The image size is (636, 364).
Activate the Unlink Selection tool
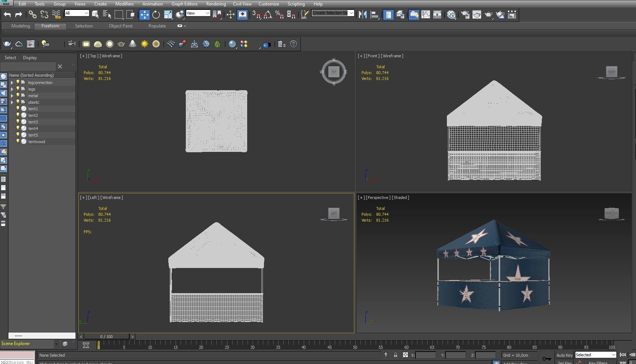point(45,15)
